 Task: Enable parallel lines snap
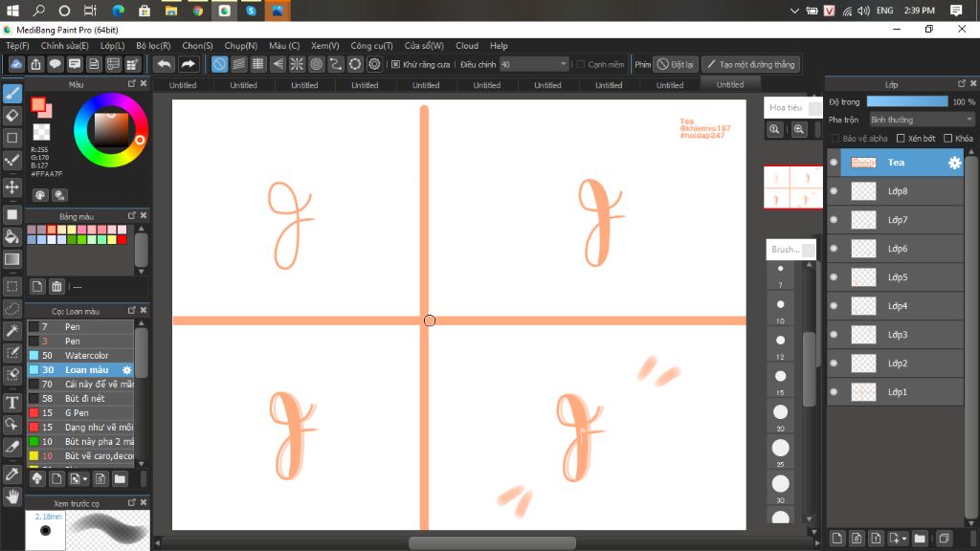(x=238, y=64)
